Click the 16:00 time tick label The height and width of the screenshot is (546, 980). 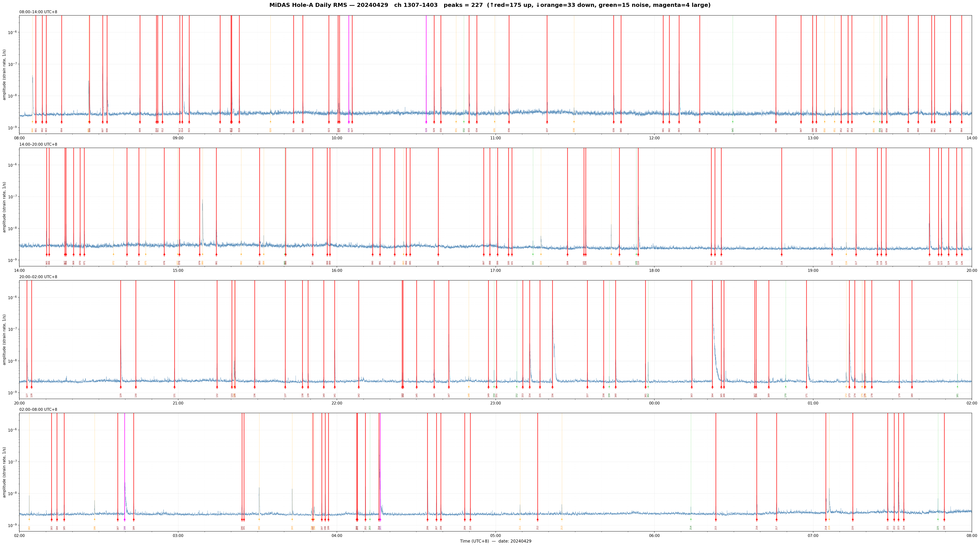click(337, 271)
